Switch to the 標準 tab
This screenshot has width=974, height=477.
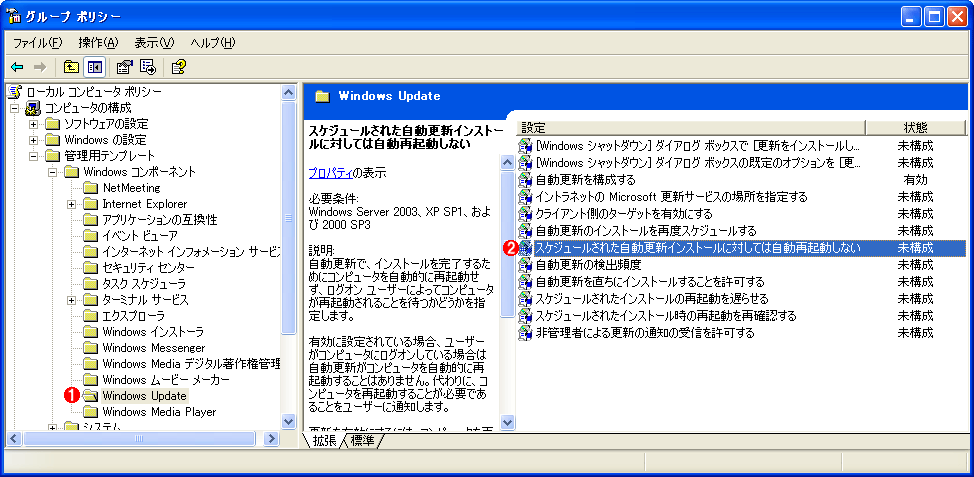click(363, 440)
